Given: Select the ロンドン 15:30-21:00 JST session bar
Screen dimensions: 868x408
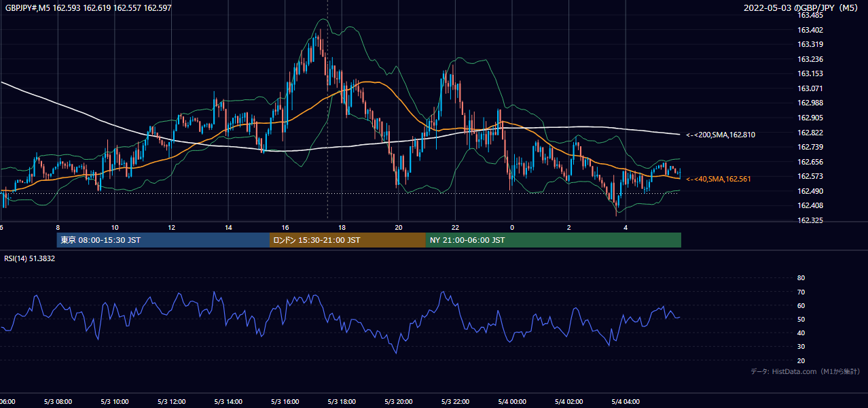Looking at the screenshot, I should click(x=348, y=240).
